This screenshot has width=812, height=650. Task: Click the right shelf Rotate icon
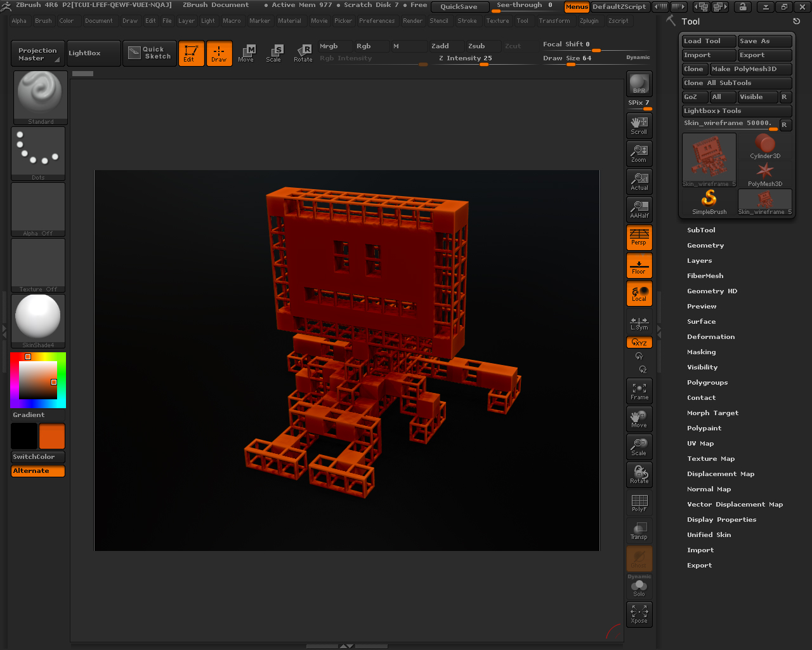pyautogui.click(x=639, y=474)
